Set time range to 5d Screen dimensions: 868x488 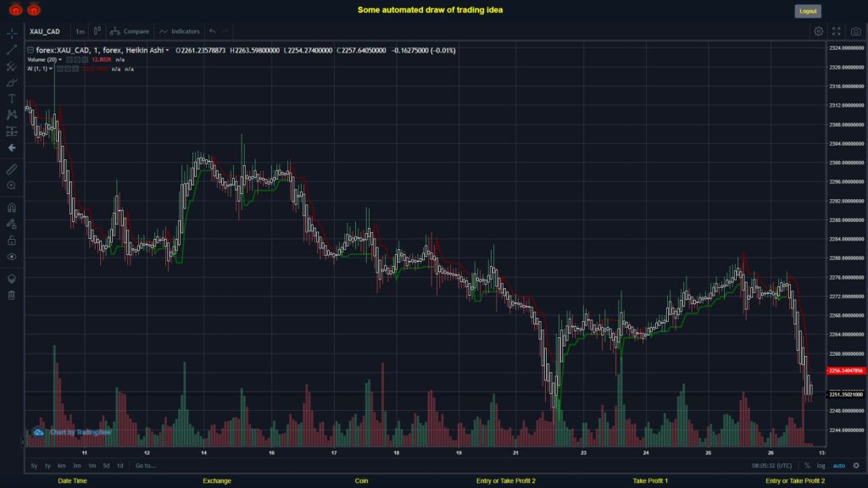pos(106,466)
